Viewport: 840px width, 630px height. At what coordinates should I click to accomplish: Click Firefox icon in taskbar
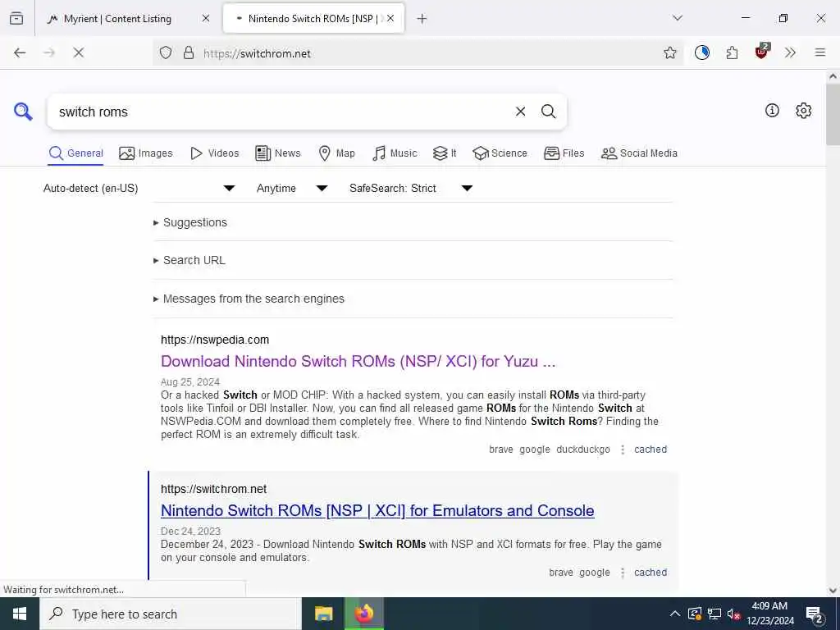(x=364, y=614)
